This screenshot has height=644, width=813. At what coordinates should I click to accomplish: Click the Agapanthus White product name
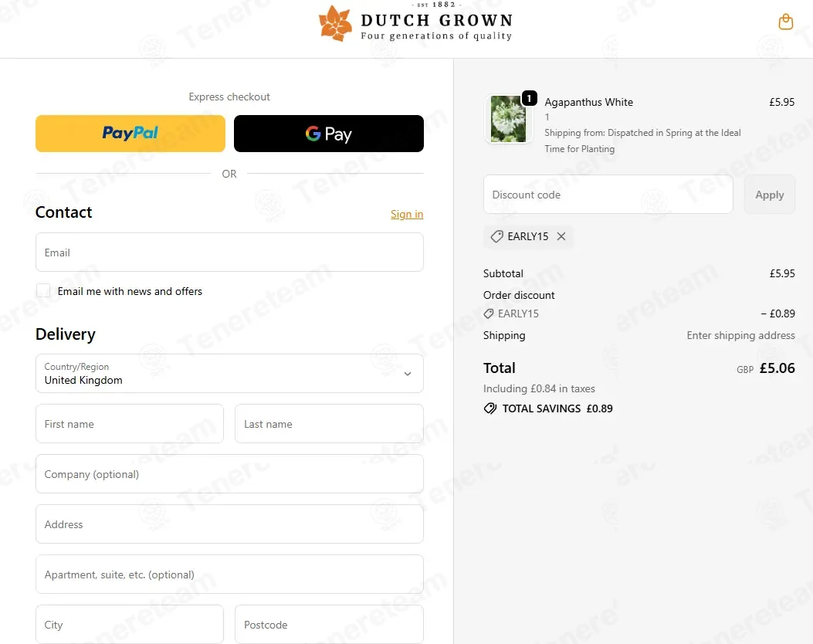pyautogui.click(x=588, y=102)
